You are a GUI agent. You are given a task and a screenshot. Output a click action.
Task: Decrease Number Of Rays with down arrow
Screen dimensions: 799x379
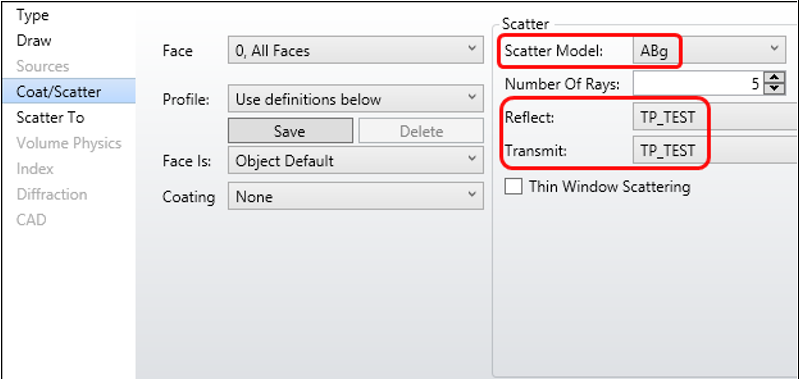[775, 89]
